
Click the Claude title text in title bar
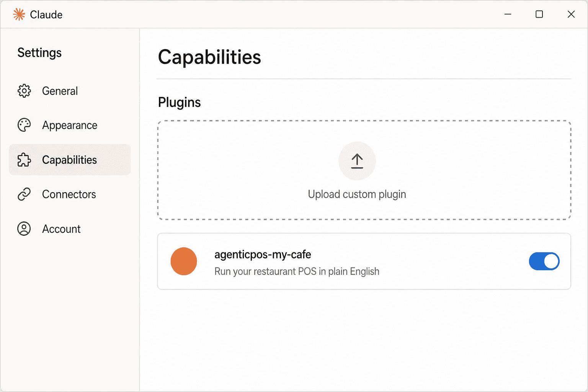[x=46, y=15]
